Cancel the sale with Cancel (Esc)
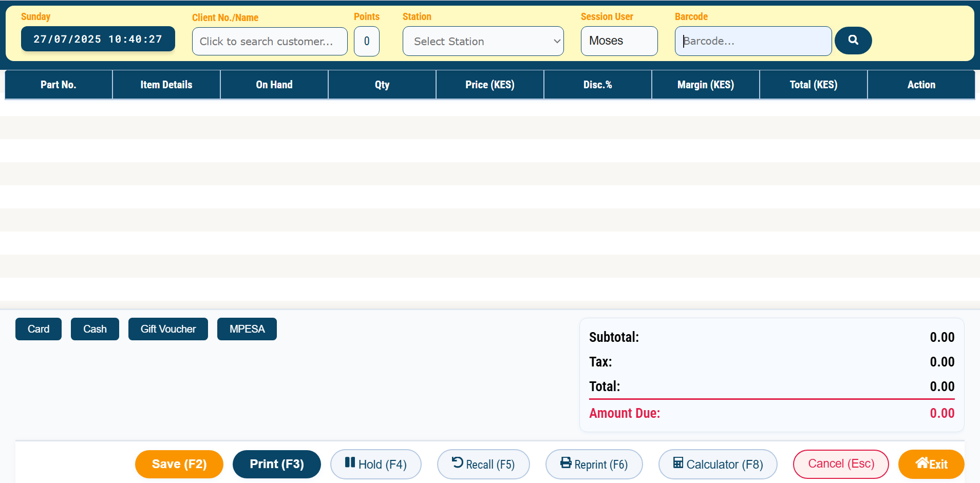 [841, 464]
